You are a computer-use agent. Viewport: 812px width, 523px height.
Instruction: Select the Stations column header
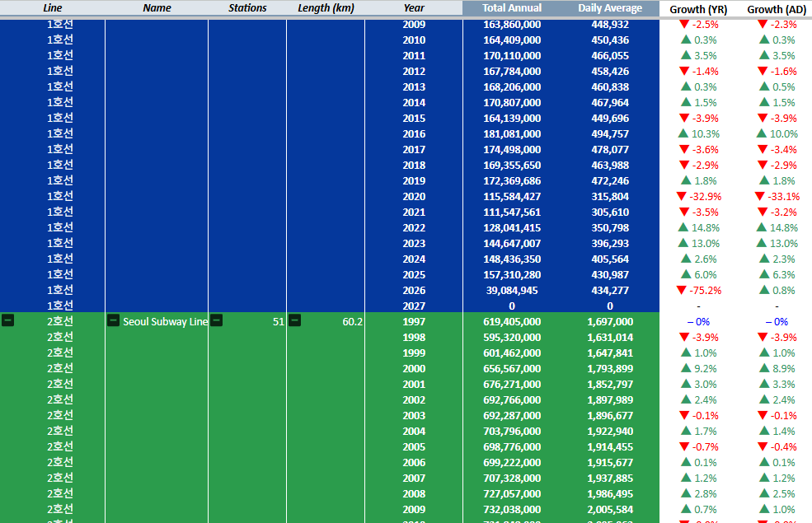tap(247, 7)
